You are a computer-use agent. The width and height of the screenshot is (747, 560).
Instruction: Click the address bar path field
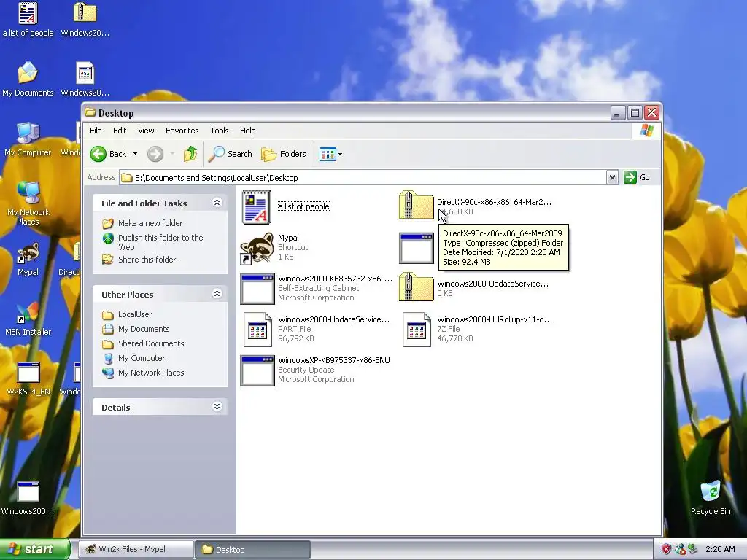click(x=363, y=178)
